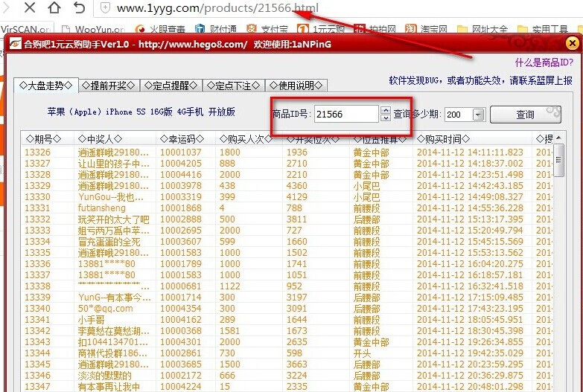
Task: Click the 1元云购 bookmark icon
Action: (x=303, y=29)
